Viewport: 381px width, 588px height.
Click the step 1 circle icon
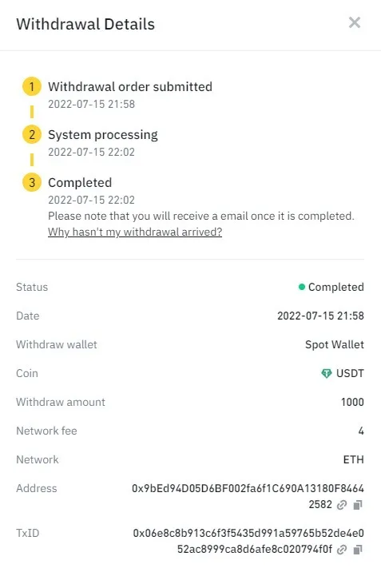(x=32, y=86)
